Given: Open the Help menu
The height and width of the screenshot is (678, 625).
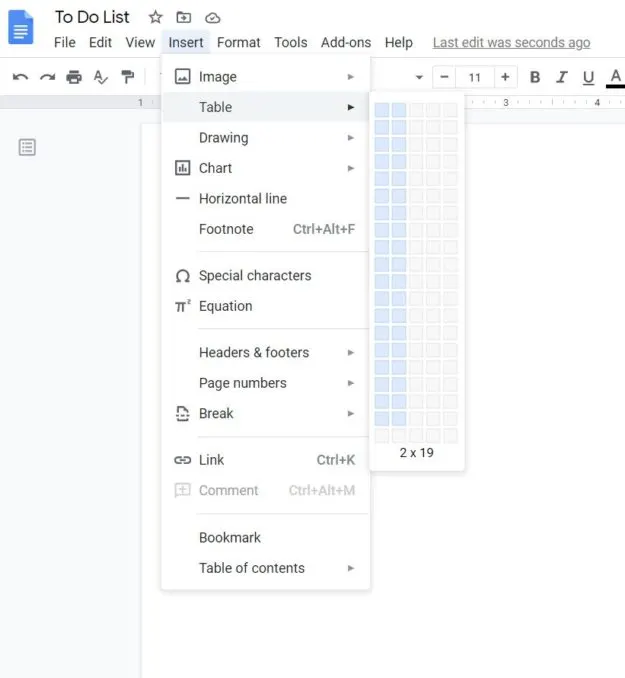Looking at the screenshot, I should [x=398, y=42].
